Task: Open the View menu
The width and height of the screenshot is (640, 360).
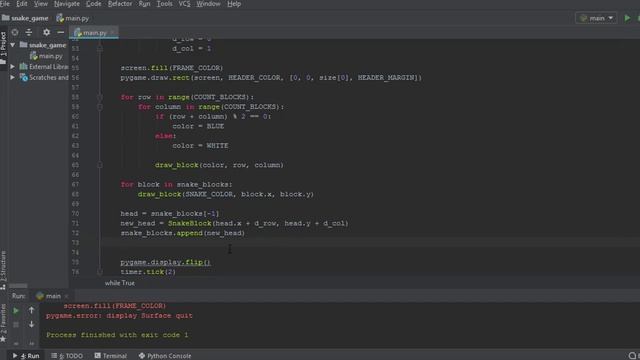Action: 40,4
